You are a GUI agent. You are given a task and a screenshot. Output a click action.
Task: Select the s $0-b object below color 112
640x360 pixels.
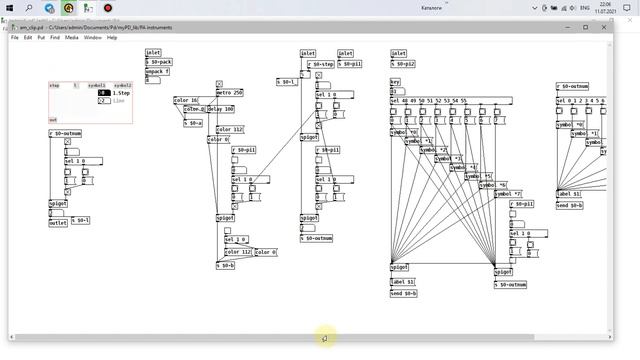click(x=225, y=266)
